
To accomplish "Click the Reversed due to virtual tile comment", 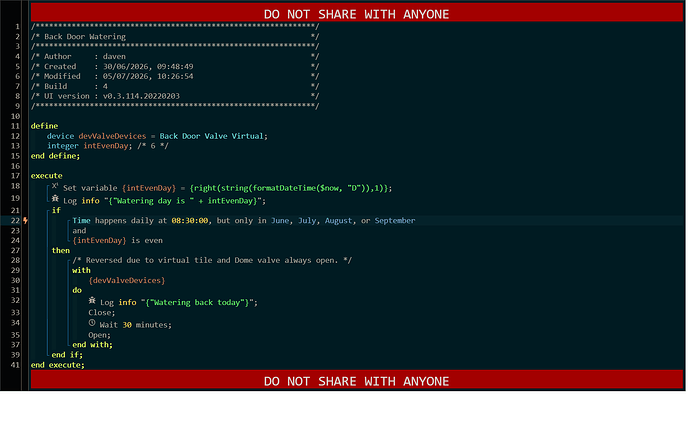I will point(212,260).
